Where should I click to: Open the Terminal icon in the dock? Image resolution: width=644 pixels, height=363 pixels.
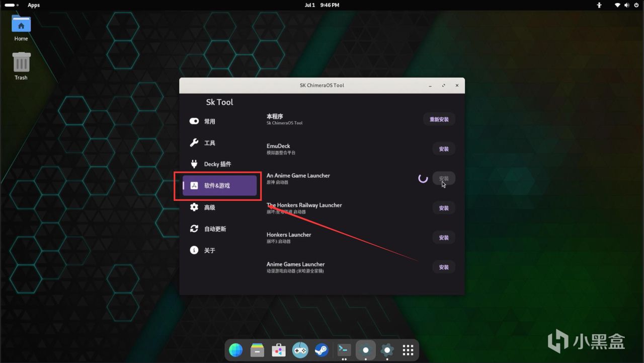click(x=344, y=350)
